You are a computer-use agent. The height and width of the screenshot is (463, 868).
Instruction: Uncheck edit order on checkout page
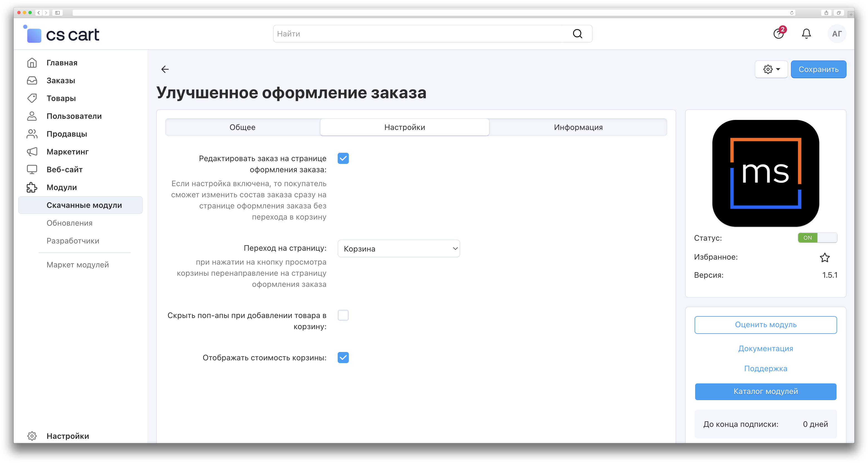pyautogui.click(x=343, y=158)
